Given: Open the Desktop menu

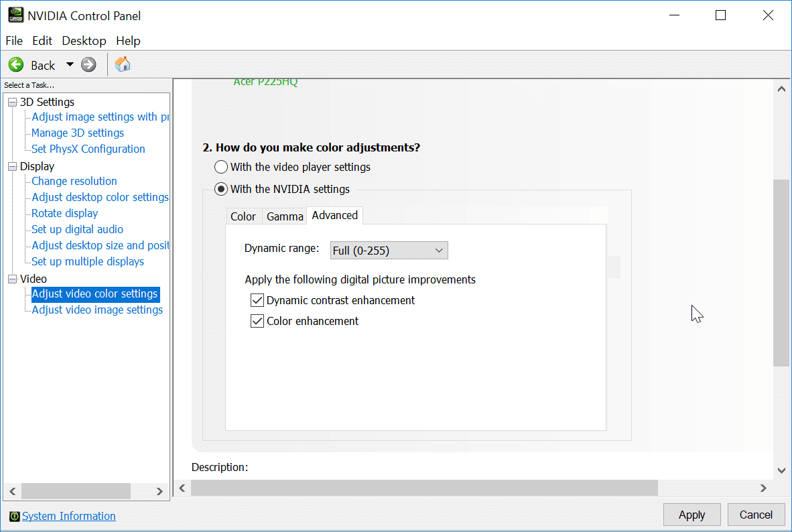Looking at the screenshot, I should point(84,40).
